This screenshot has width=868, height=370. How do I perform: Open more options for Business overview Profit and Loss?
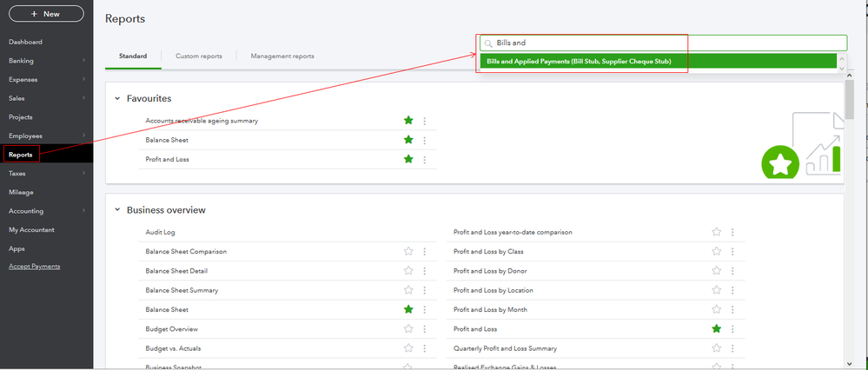point(732,328)
